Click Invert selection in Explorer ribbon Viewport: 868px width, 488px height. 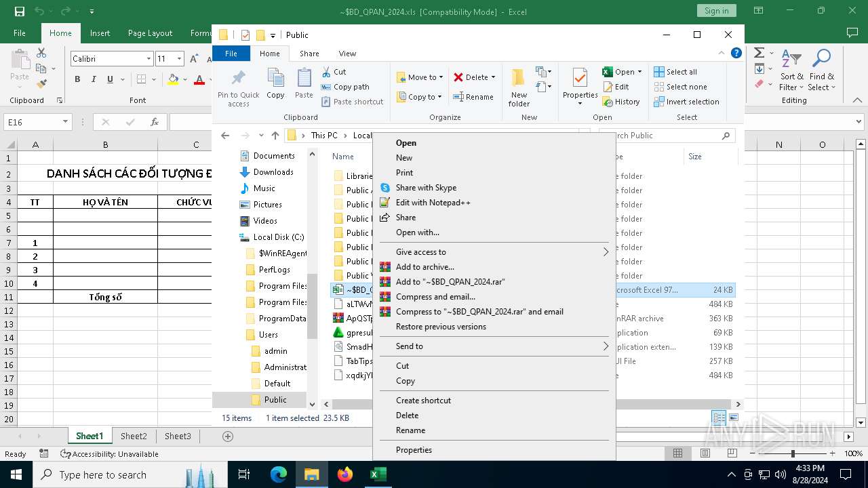click(x=686, y=102)
